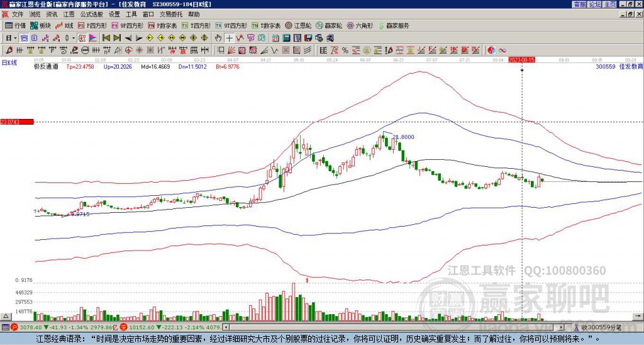The image size is (644, 345).
Task: Click the 主页 homepage link
Action: point(609,4)
